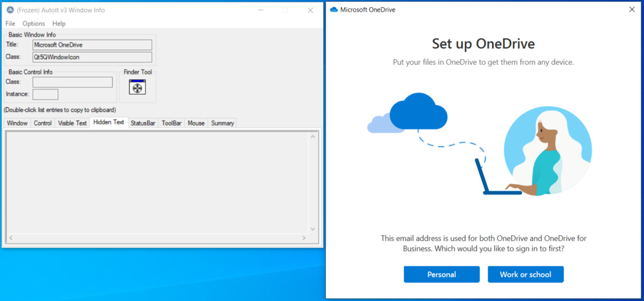The image size is (644, 301).
Task: Open the StatusBar tab
Action: pos(143,123)
